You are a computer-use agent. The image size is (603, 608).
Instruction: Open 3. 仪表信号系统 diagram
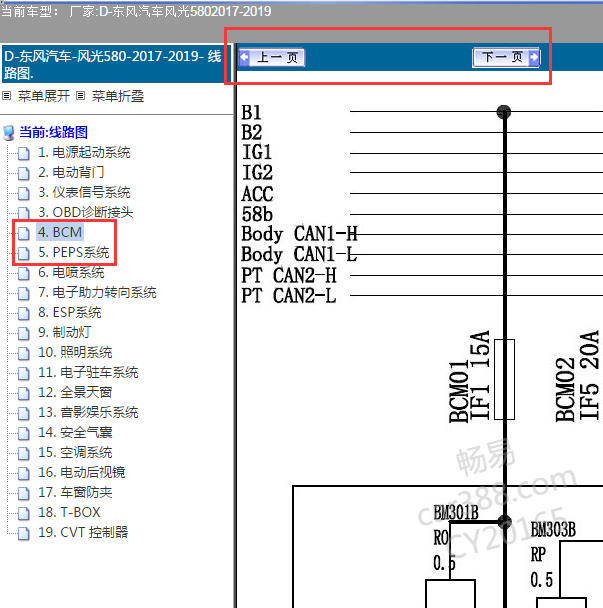click(x=84, y=192)
